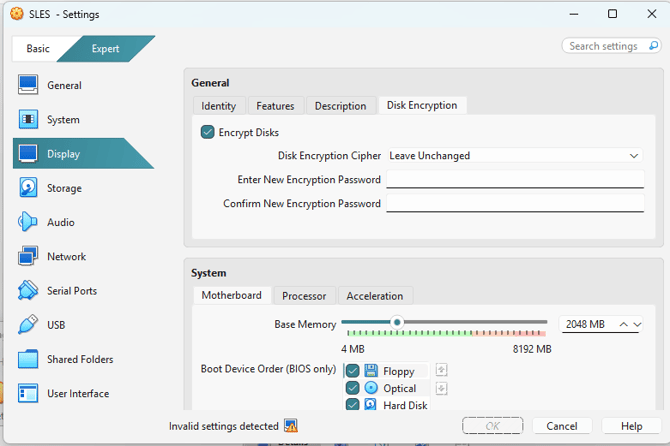Click the Base Memory slider handle
The image size is (670, 446).
coord(397,322)
